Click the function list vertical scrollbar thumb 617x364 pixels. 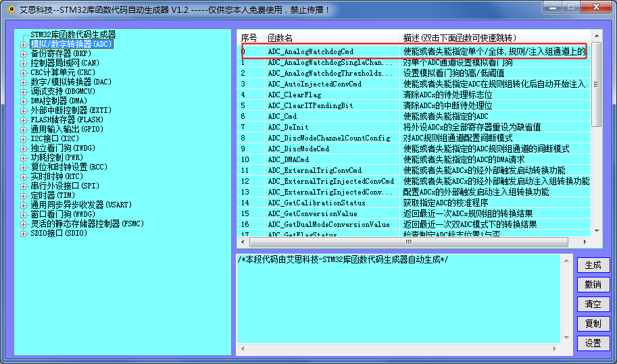[597, 84]
